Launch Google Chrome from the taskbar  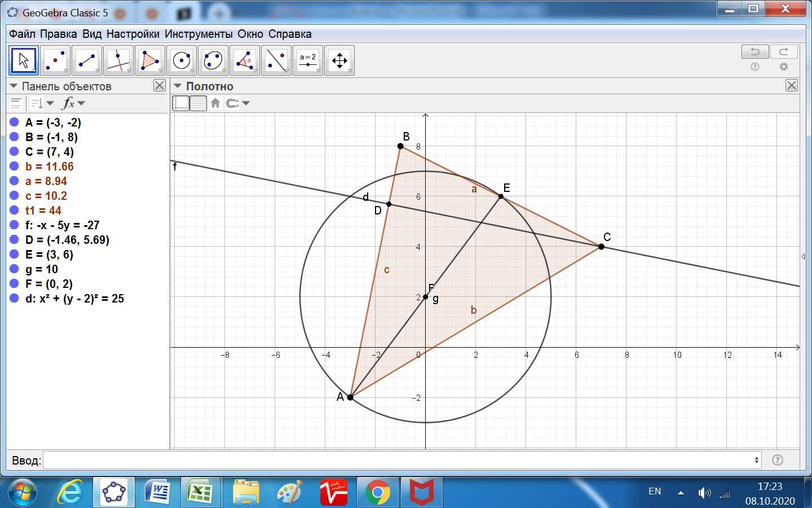(378, 492)
